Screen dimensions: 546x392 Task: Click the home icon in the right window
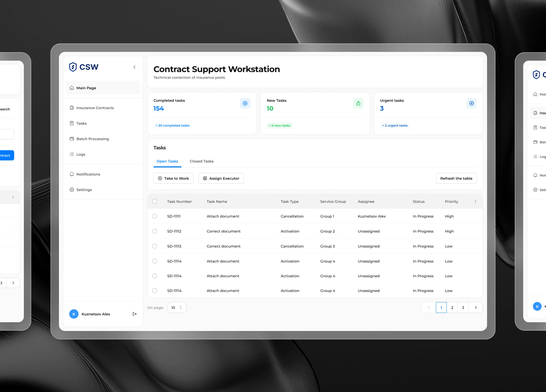(x=535, y=94)
